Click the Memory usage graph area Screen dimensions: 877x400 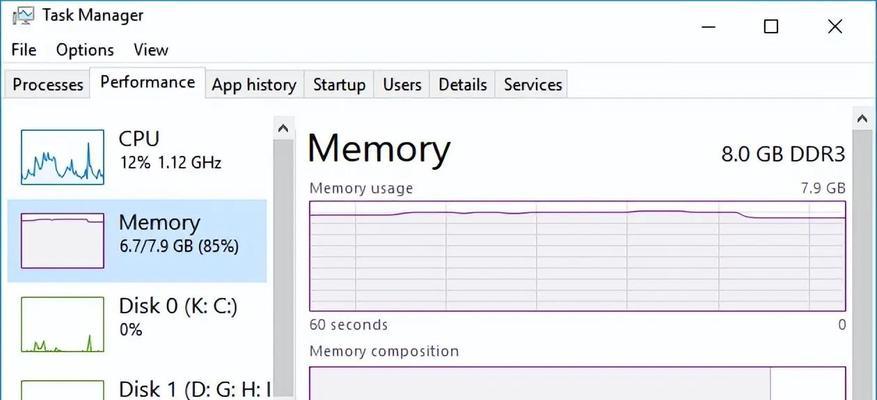point(577,256)
